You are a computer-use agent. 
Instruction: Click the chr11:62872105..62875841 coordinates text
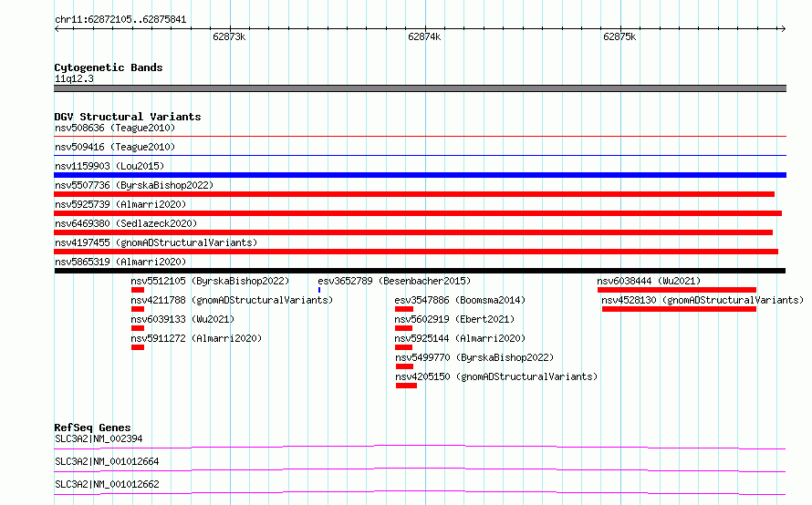coord(120,20)
